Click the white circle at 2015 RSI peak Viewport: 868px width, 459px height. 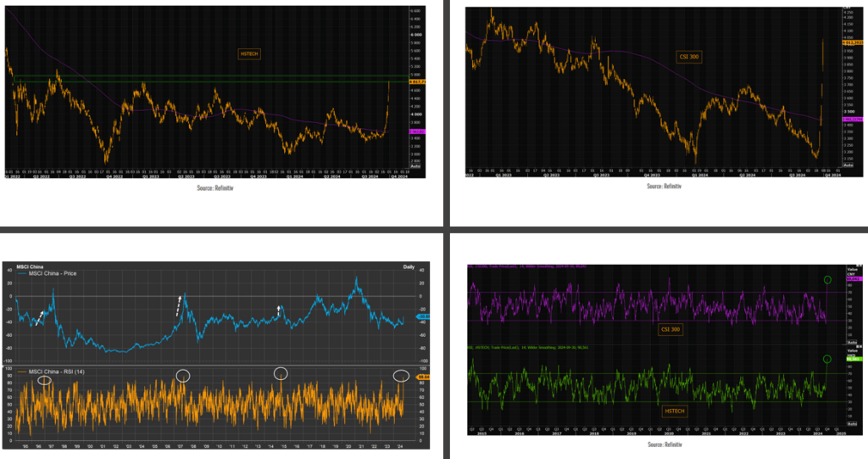[281, 373]
